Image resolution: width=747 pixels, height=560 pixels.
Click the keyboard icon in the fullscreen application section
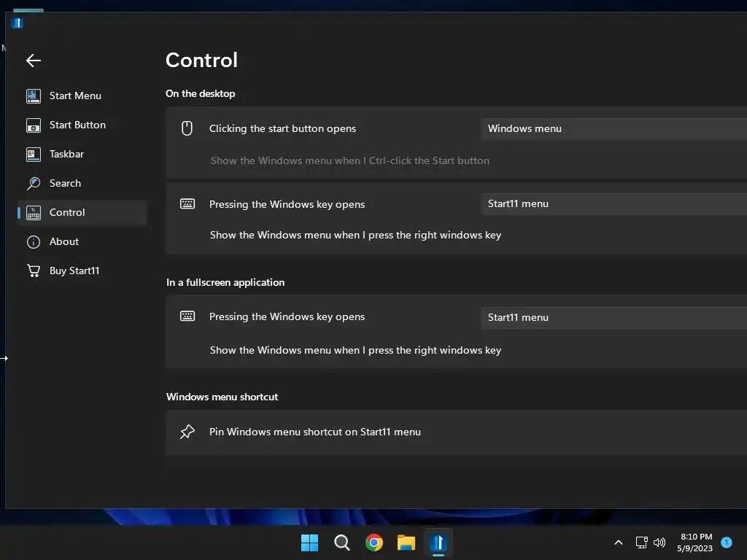(x=187, y=316)
